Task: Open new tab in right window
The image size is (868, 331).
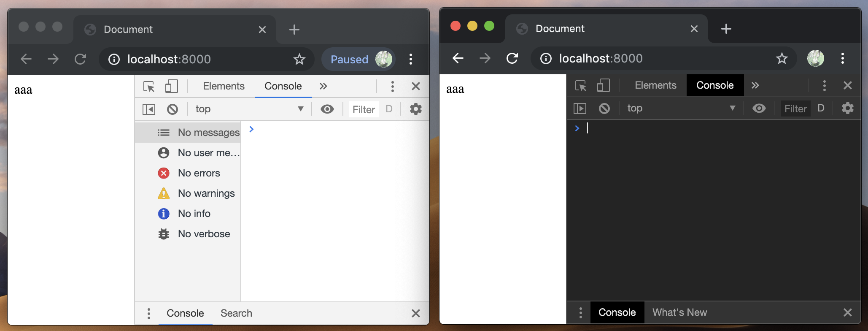Action: 726,29
